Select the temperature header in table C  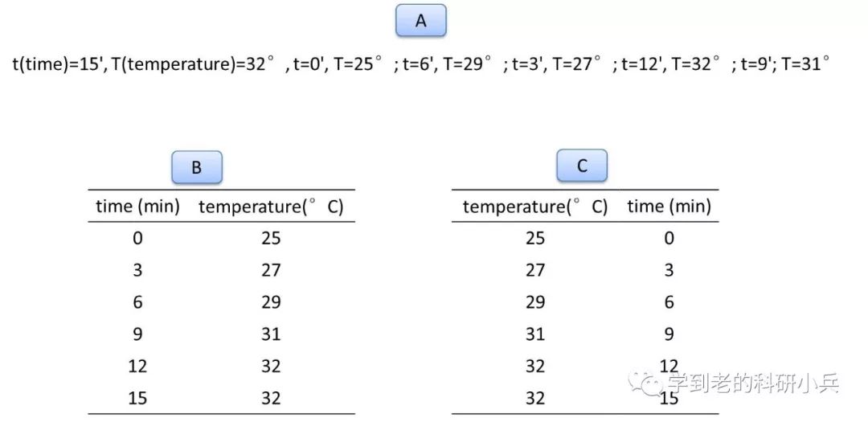coord(534,207)
